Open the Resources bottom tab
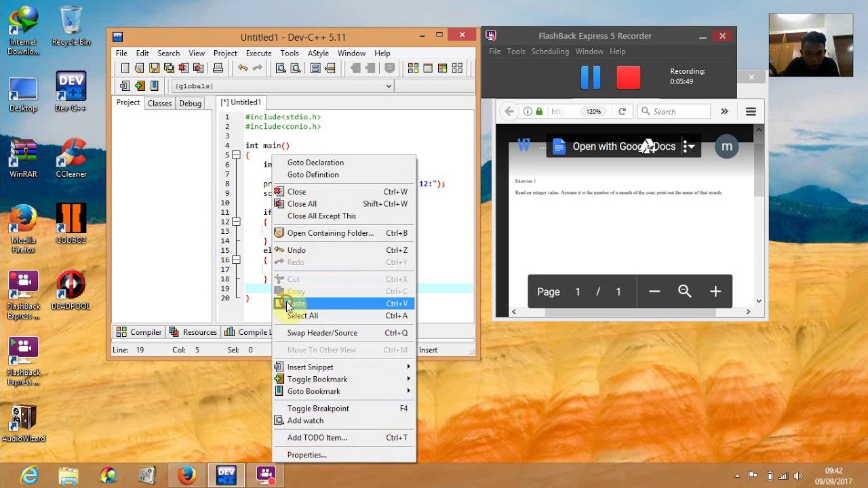Screen dimensions: 868x488 click(x=193, y=332)
